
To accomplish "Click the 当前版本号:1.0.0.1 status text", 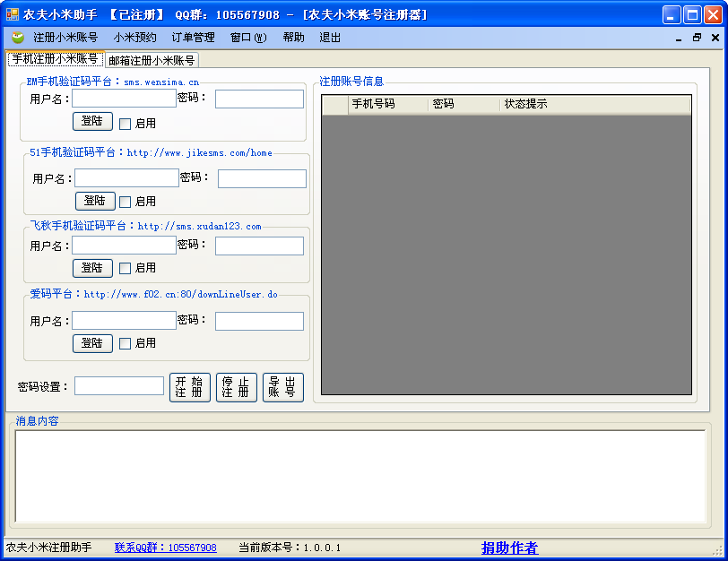I will tap(290, 548).
